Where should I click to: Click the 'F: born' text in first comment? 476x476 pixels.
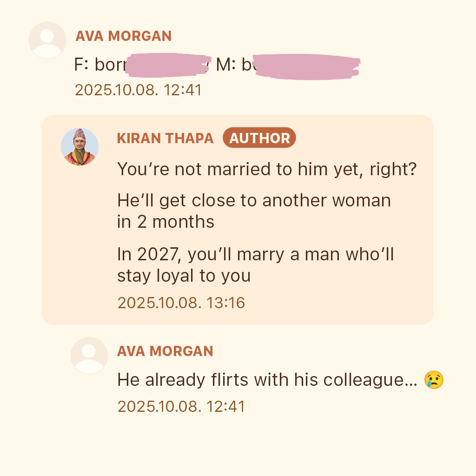(100, 65)
